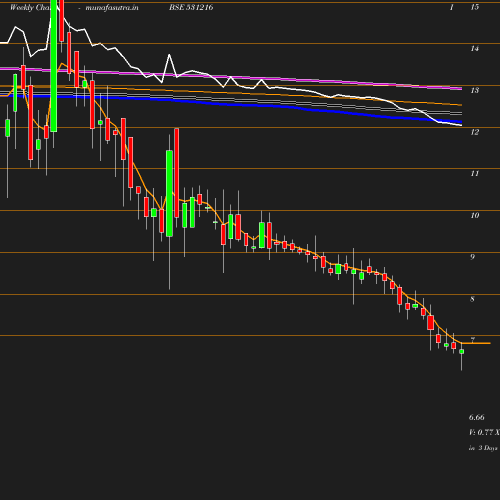Click price axis label 11
Screen dimensions: 500x500
(475, 173)
